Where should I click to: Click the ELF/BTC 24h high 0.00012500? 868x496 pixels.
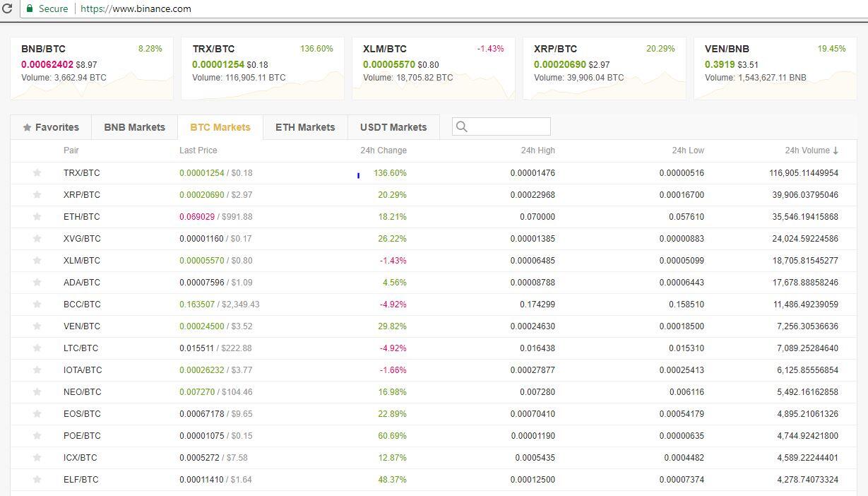click(533, 479)
